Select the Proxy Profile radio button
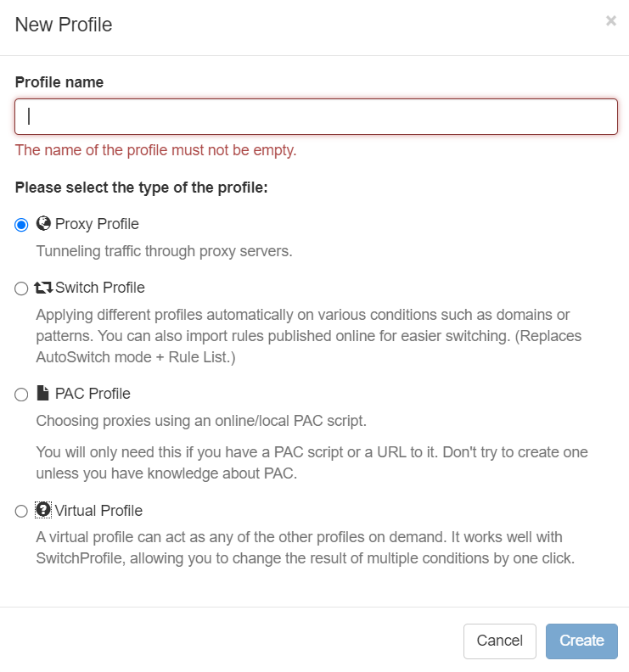The width and height of the screenshot is (629, 672). click(x=21, y=225)
